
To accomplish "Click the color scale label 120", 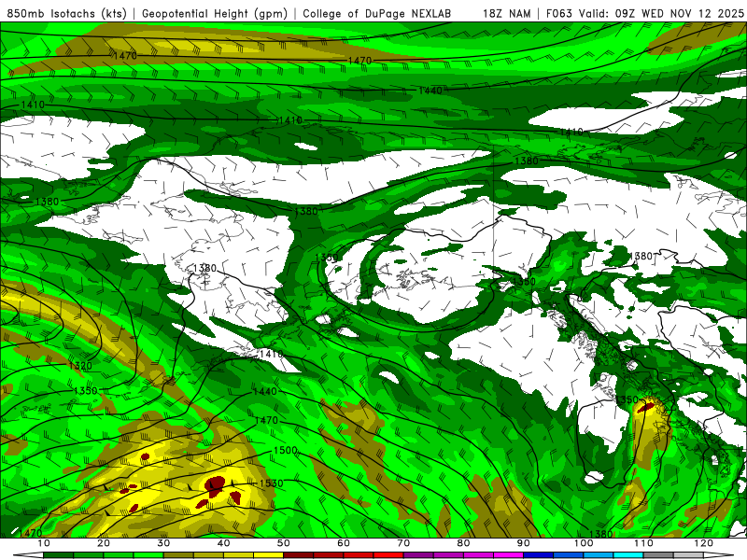I will pyautogui.click(x=704, y=543).
